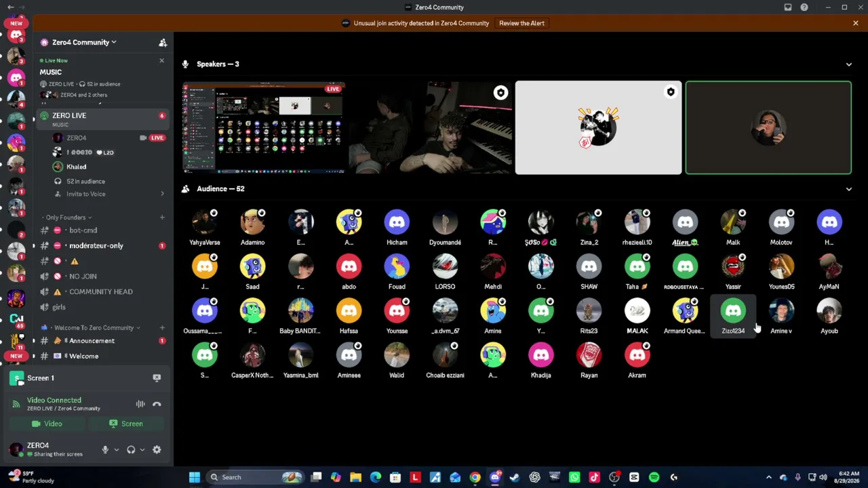The image size is (868, 488).
Task: Open Khadija's audience avatar
Action: pos(541,355)
